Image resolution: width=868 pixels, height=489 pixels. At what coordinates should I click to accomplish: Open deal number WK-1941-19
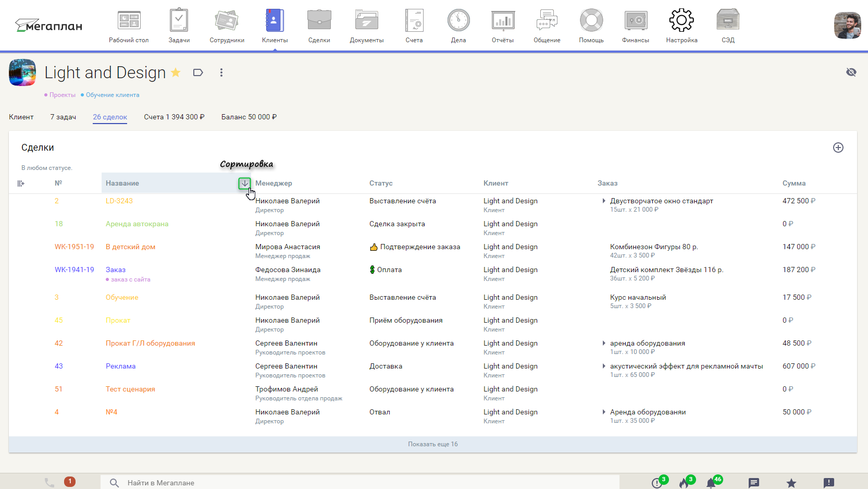[75, 270]
